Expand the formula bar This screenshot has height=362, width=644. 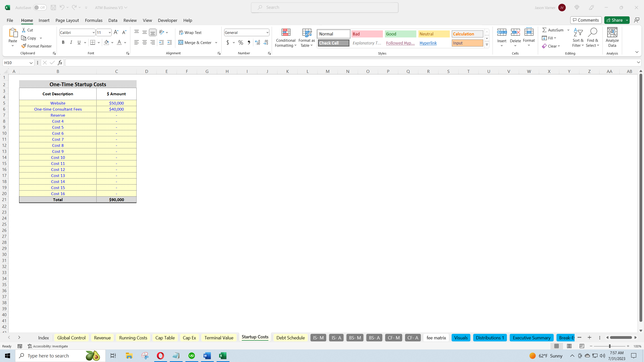coord(638,62)
